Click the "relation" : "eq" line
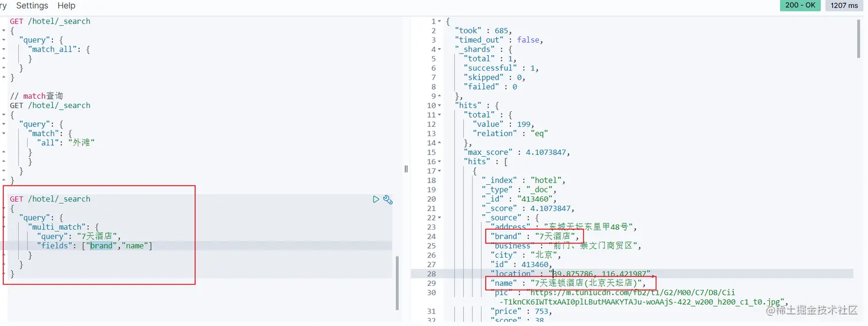Image resolution: width=868 pixels, height=326 pixels. 510,134
